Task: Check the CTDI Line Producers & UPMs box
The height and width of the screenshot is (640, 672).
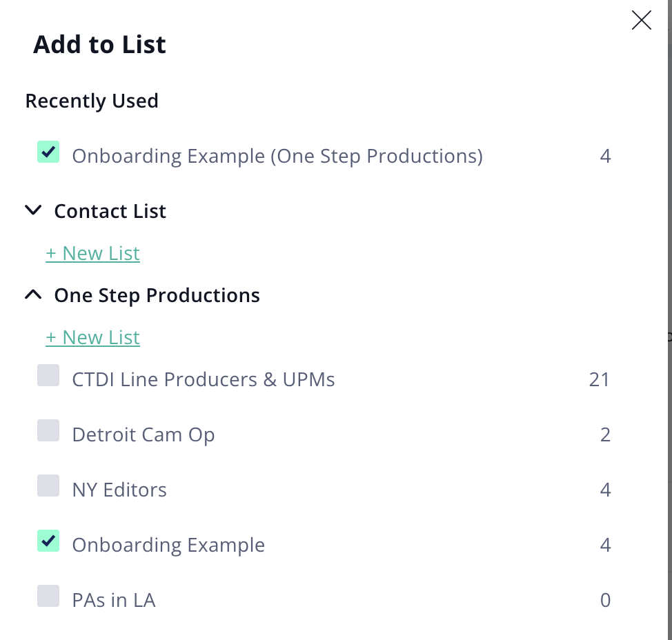Action: click(48, 375)
